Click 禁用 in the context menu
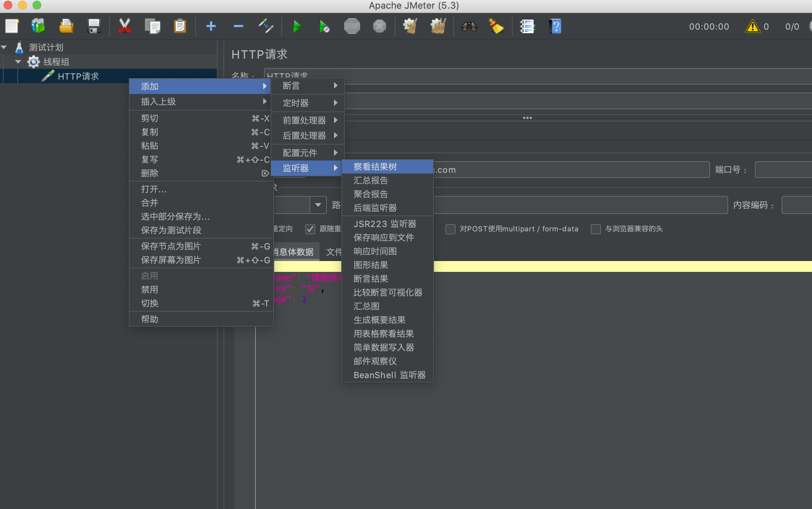This screenshot has width=812, height=509. [x=201, y=290]
